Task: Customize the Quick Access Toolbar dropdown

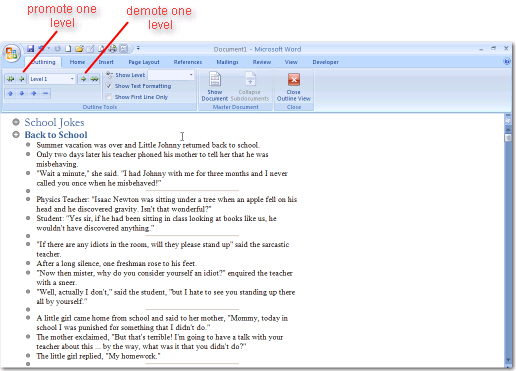Action: click(x=138, y=48)
